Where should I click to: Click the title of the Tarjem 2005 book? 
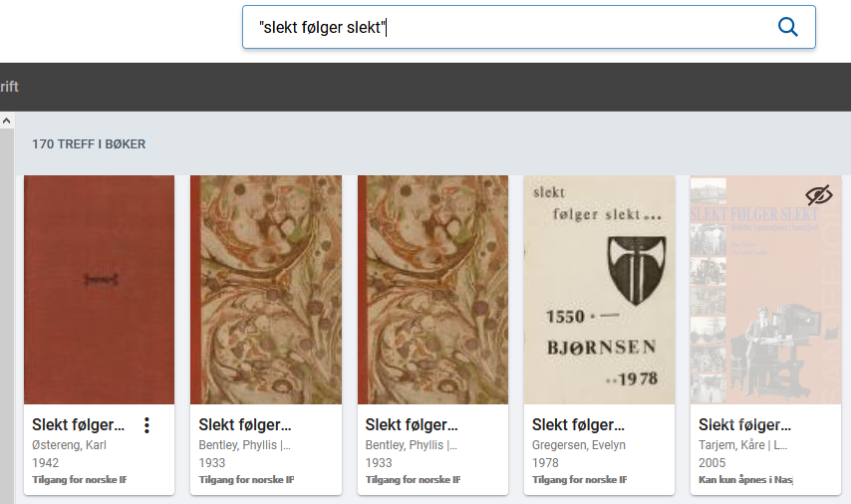(x=745, y=425)
